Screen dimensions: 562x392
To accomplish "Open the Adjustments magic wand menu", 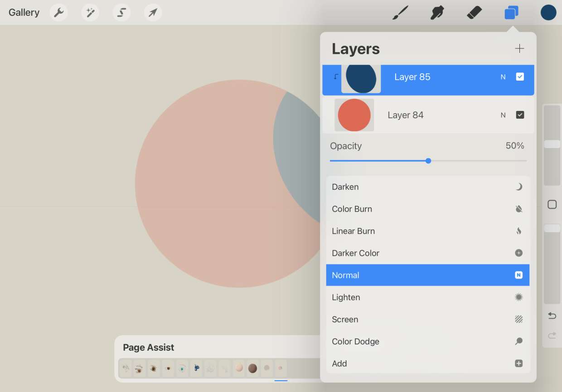I will (90, 12).
